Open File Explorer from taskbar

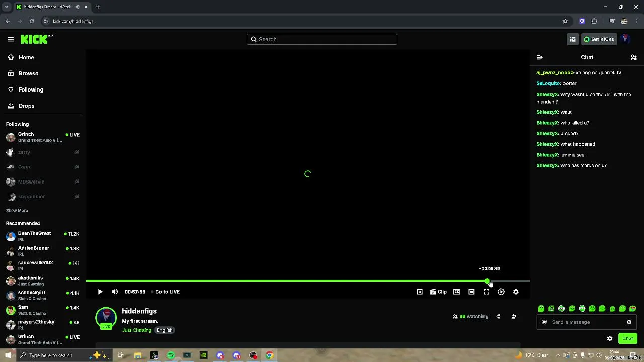[x=137, y=355]
